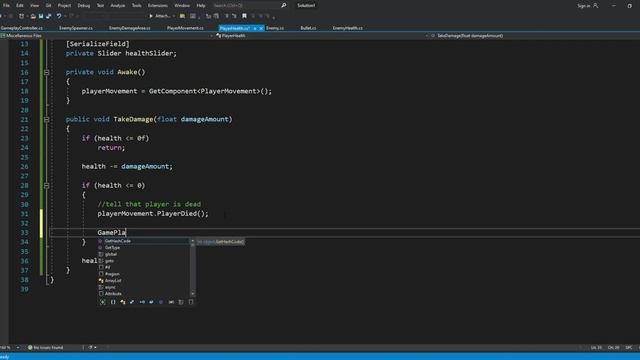Image resolution: width=640 pixels, height=360 pixels.
Task: Open the Analyze menu
Action: coord(118,5)
